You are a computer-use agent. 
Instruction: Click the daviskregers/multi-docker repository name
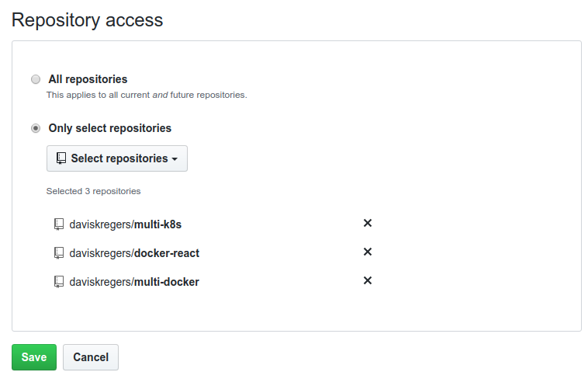click(134, 282)
